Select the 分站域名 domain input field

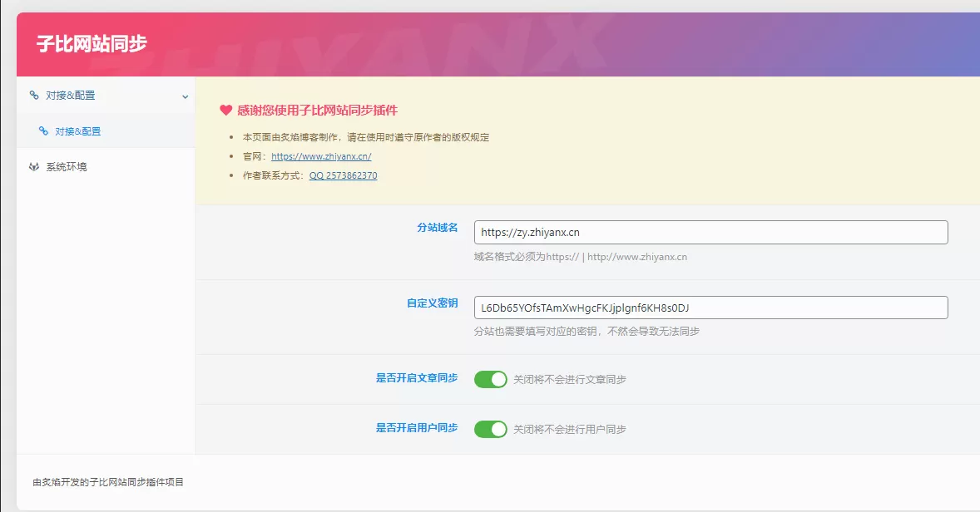coord(710,232)
